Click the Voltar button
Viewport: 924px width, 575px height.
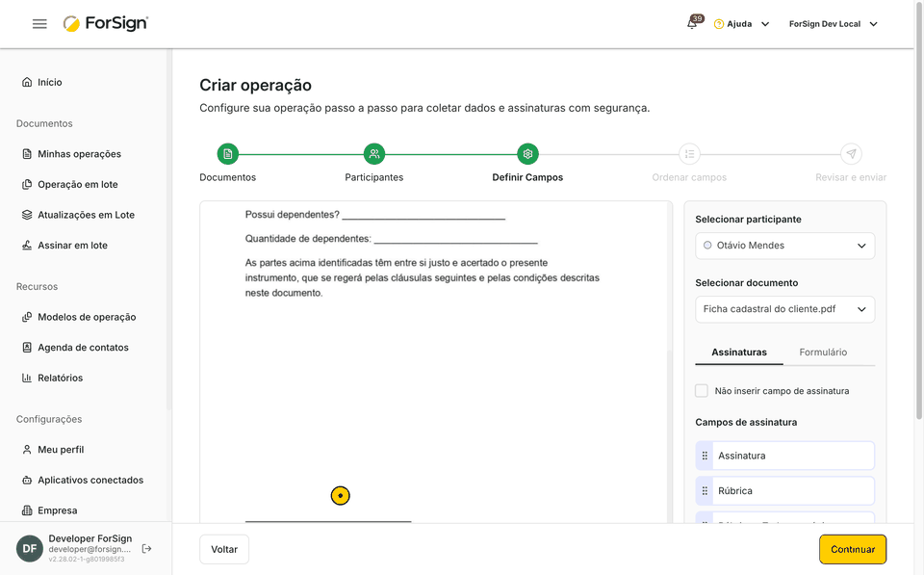click(x=224, y=549)
